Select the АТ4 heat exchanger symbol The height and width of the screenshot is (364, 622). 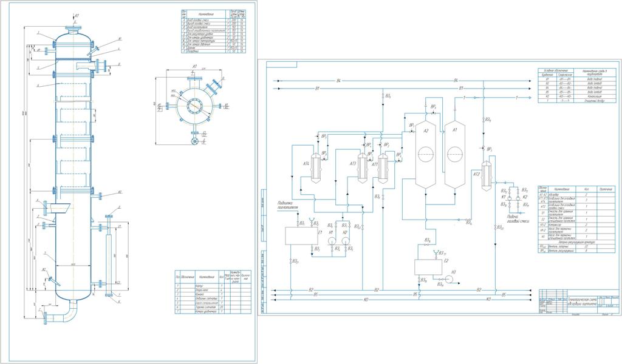tap(316, 167)
